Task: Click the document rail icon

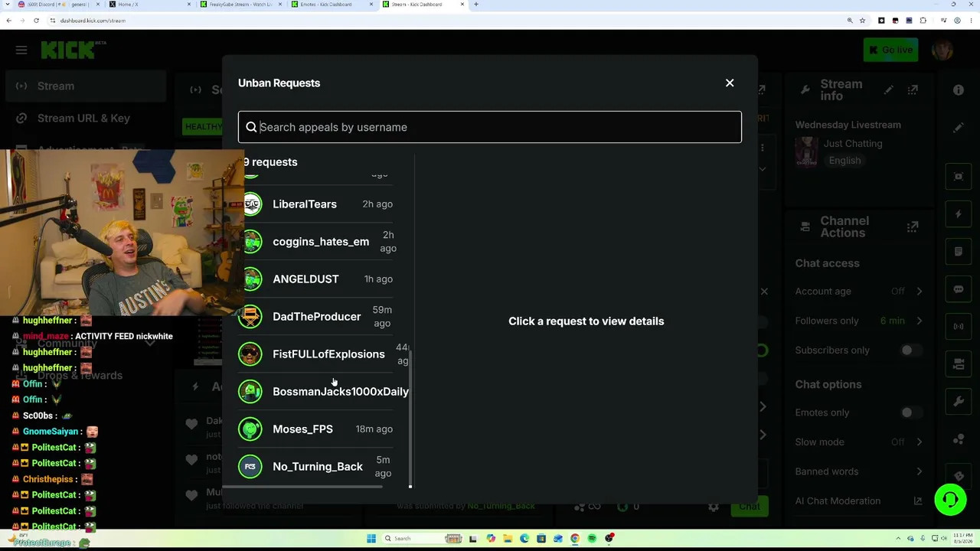Action: coord(959,252)
